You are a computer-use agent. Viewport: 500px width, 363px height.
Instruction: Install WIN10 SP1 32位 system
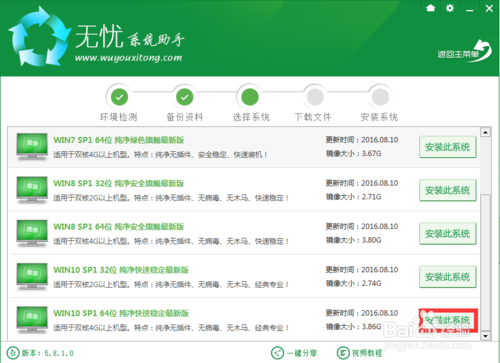tap(448, 277)
